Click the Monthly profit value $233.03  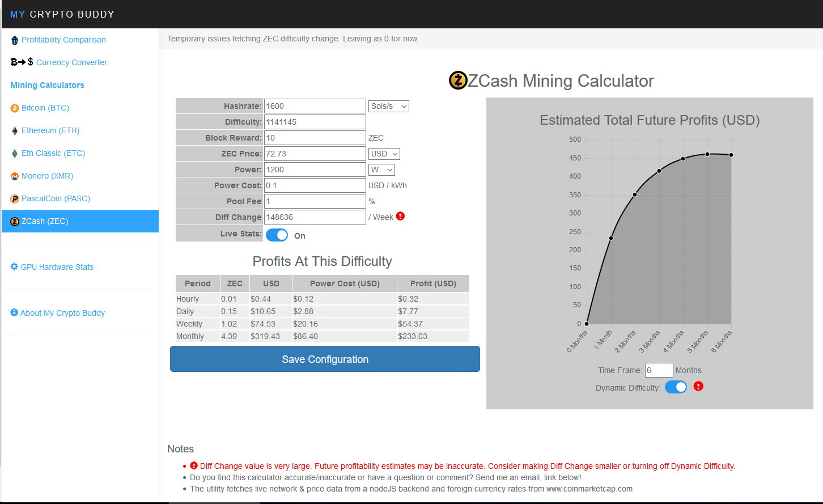(x=413, y=336)
